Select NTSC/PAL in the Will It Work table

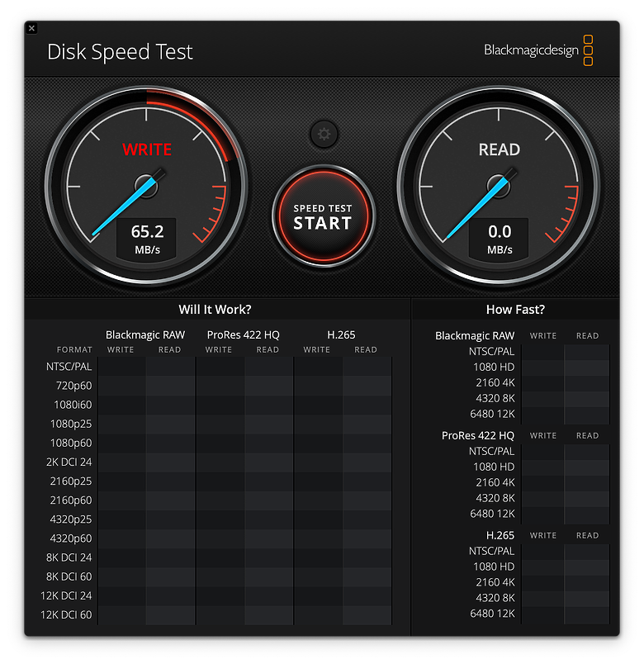69,367
